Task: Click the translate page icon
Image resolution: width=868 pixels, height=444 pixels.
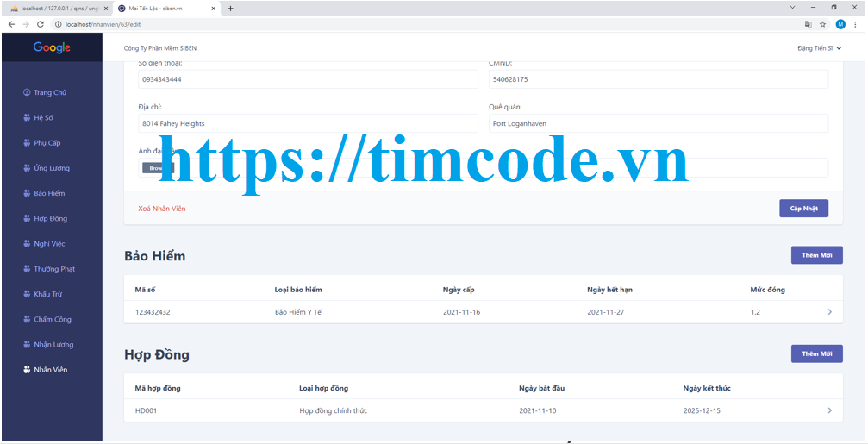Action: tap(809, 24)
